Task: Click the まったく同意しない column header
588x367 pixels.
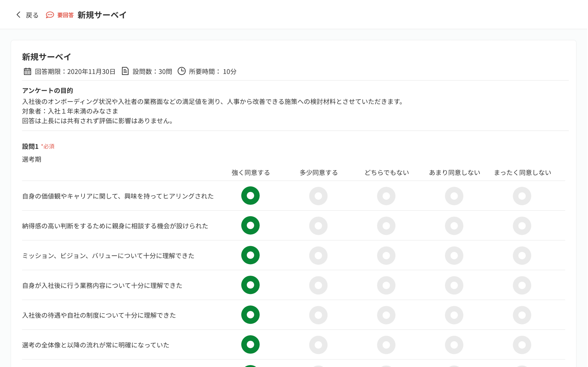Action: pos(522,172)
